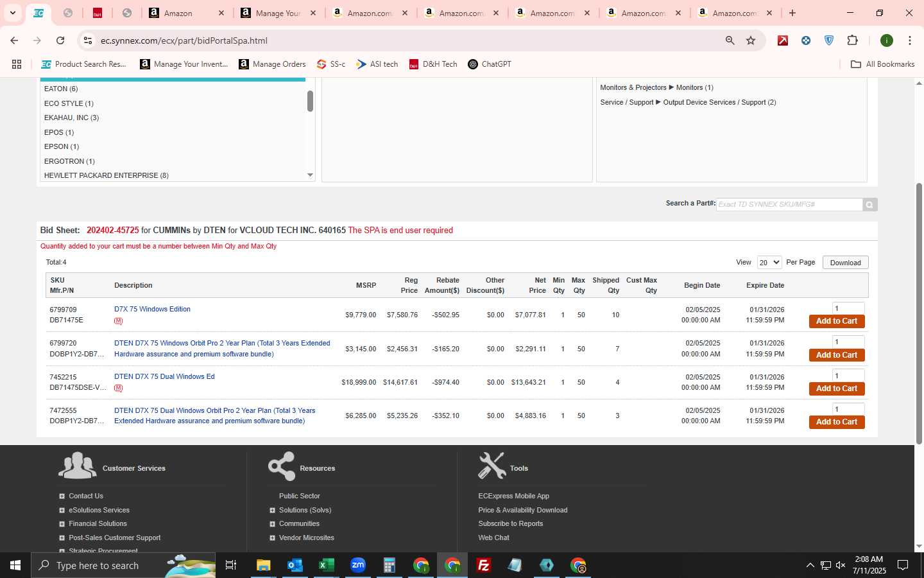Expand Contact Us footer item
The width and height of the screenshot is (924, 578).
[x=62, y=496]
